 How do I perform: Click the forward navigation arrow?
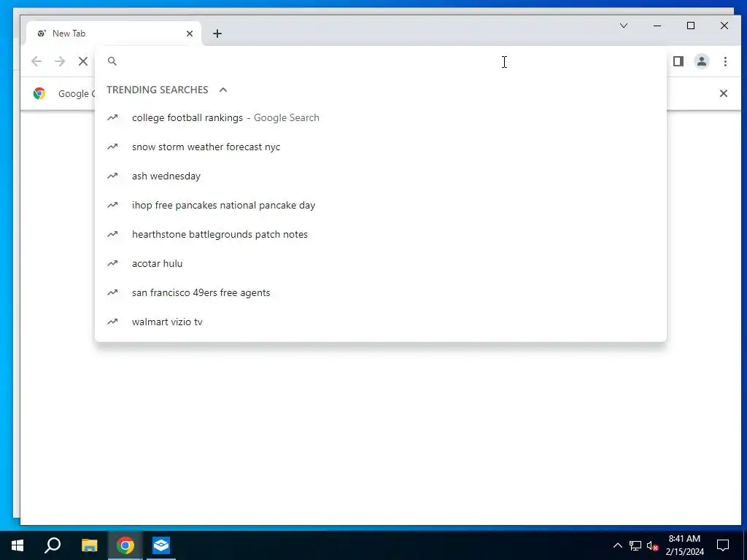coord(60,61)
